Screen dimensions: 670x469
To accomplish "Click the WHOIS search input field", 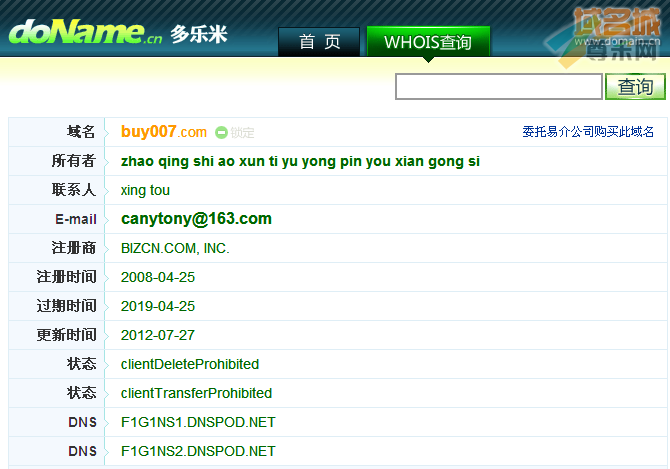I will (499, 87).
